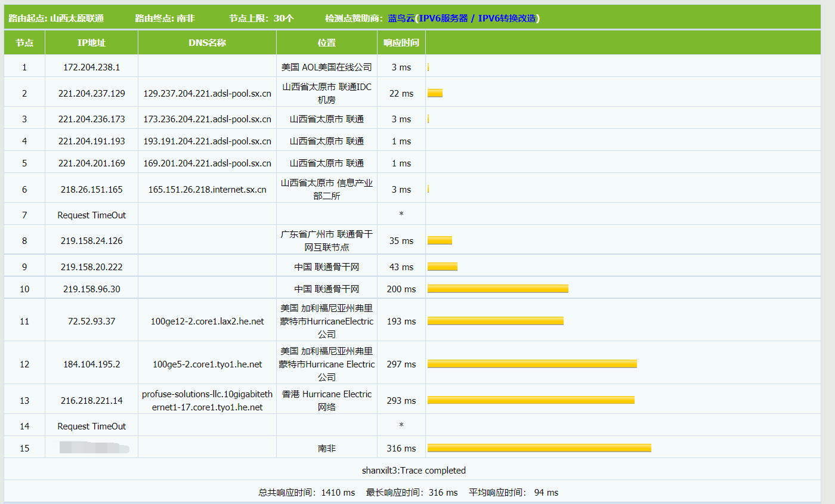Select IP address 219.158.20.222
Viewport: 835px width, 504px height.
(x=92, y=267)
